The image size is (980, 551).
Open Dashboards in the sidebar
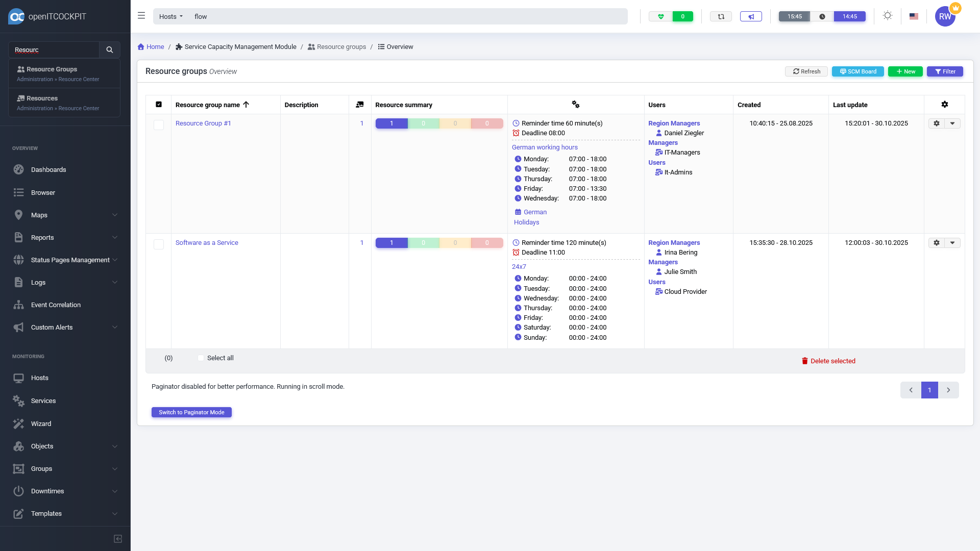[x=48, y=170]
